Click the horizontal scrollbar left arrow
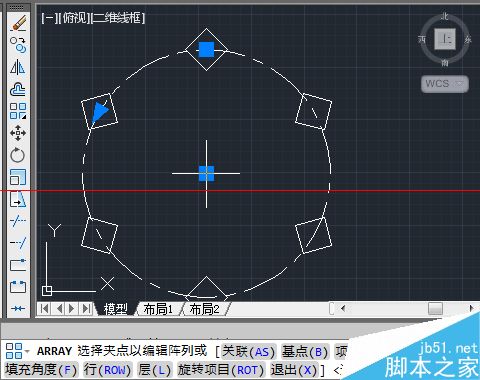Image resolution: width=480 pixels, height=380 pixels. tap(343, 309)
